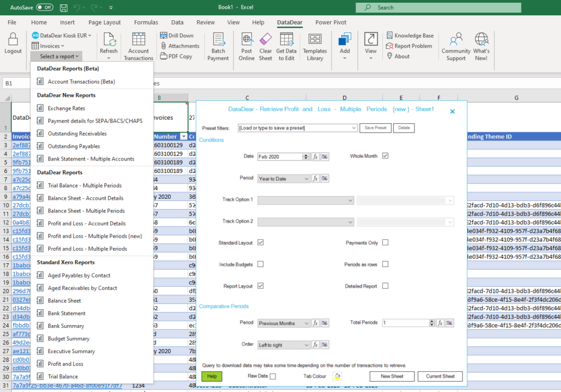The width and height of the screenshot is (561, 392).
Task: Open the Formulas ribbon tab
Action: coord(146,22)
